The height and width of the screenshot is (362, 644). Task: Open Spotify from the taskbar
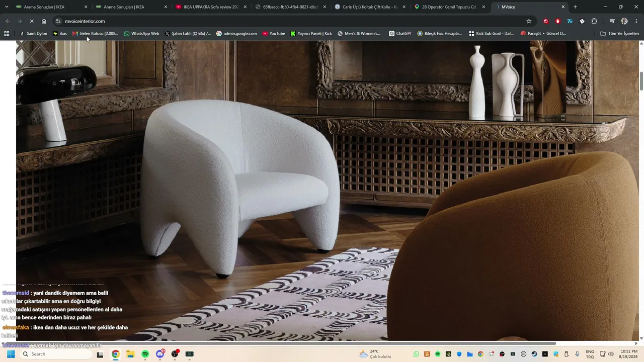(145, 354)
